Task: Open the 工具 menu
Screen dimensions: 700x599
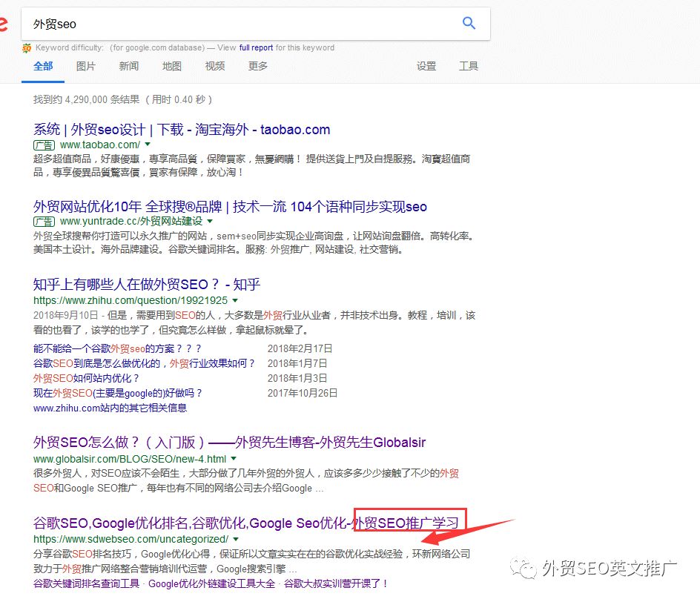Action: pyautogui.click(x=469, y=66)
